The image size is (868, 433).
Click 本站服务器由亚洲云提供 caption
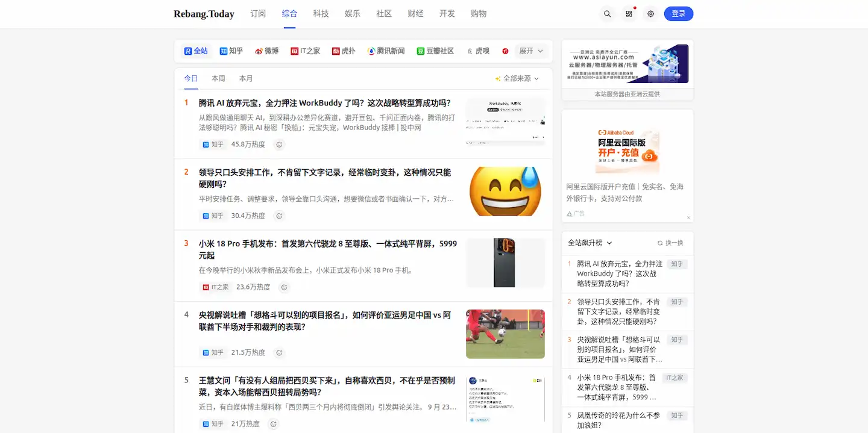627,95
